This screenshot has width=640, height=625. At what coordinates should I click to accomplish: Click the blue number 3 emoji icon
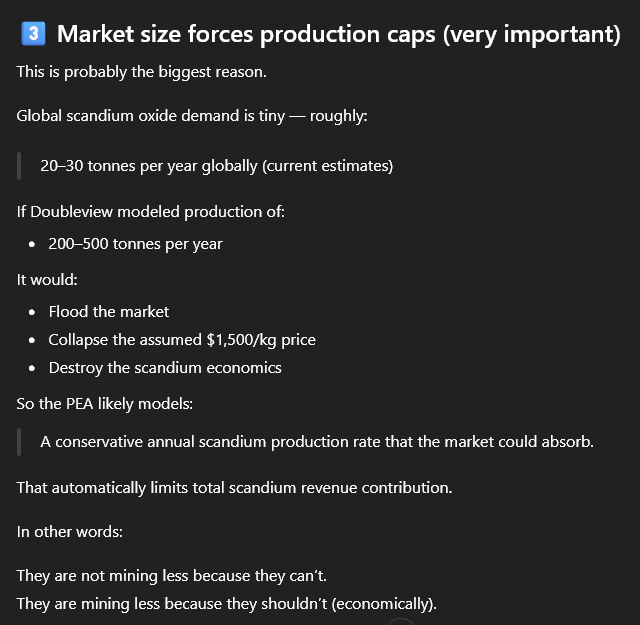click(32, 34)
